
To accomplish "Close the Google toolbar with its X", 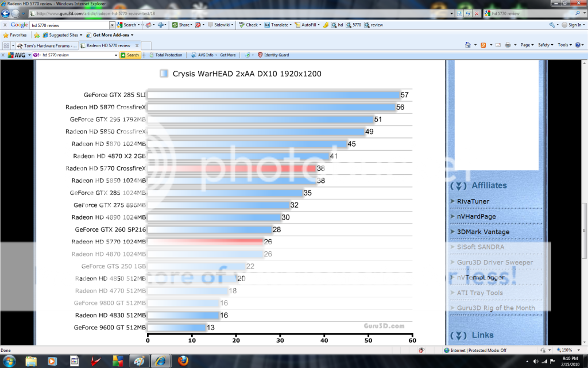I will pos(5,25).
